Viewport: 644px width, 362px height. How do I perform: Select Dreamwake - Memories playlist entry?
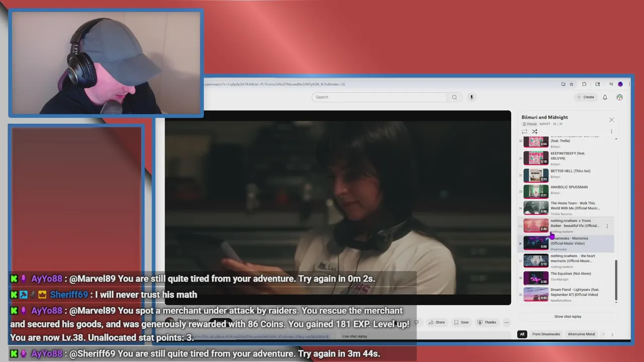coord(567,243)
